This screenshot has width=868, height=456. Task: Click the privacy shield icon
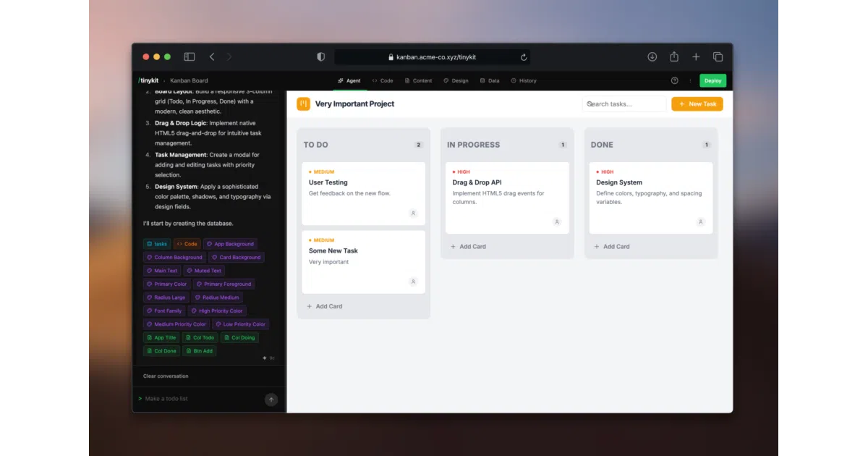coord(321,56)
